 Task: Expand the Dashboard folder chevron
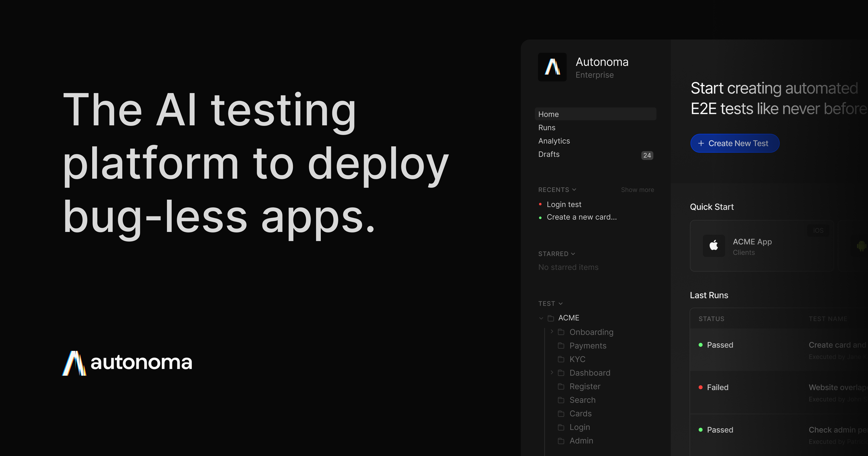[x=552, y=372]
